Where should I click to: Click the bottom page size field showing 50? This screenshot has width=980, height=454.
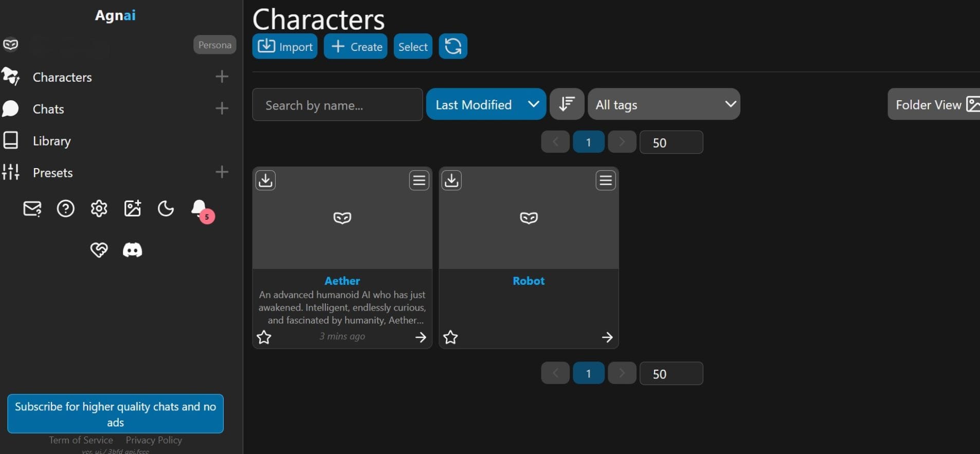[671, 374]
